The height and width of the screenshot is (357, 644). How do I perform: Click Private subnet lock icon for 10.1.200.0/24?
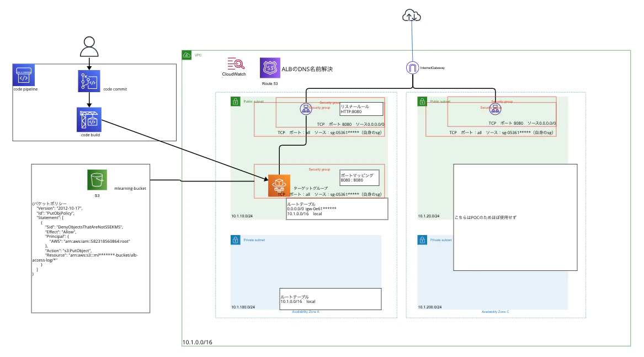(422, 240)
